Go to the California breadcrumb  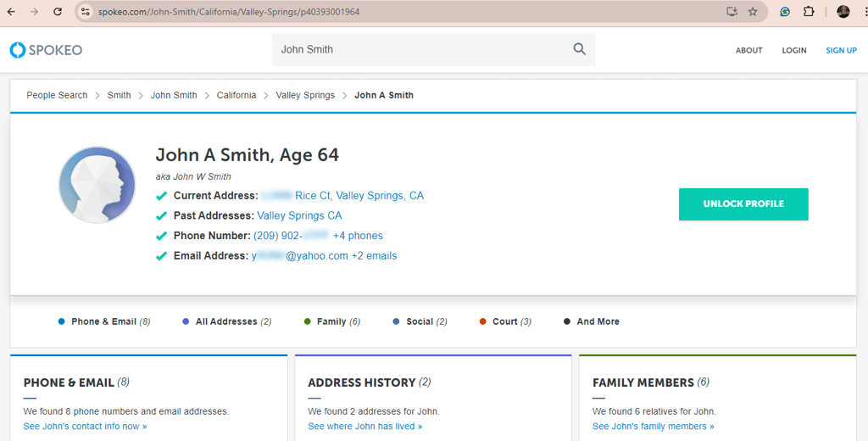236,95
